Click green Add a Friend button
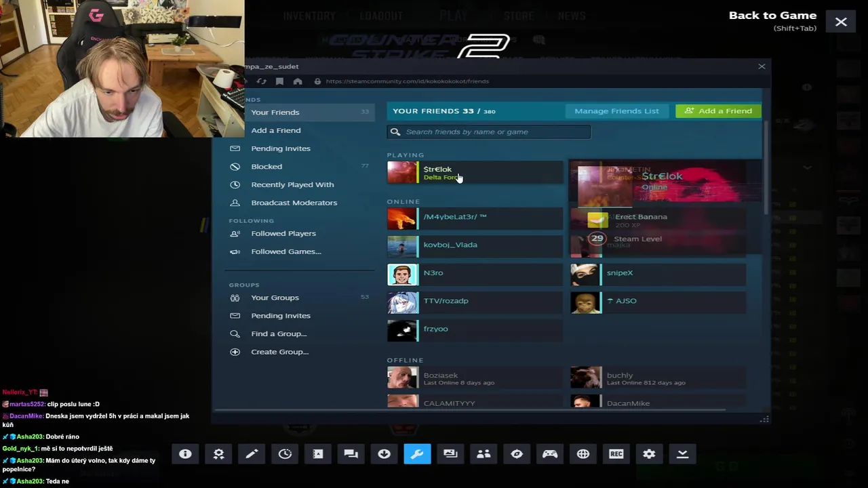The height and width of the screenshot is (488, 868). click(718, 111)
